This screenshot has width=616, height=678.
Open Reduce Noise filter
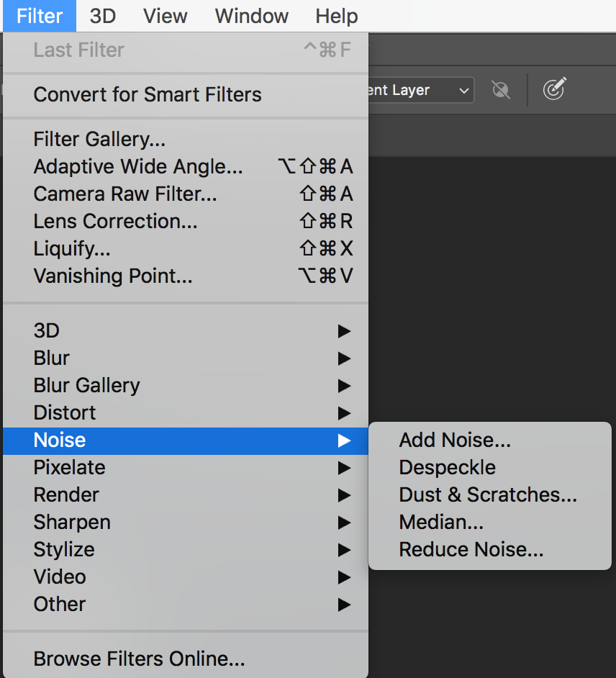(490, 549)
